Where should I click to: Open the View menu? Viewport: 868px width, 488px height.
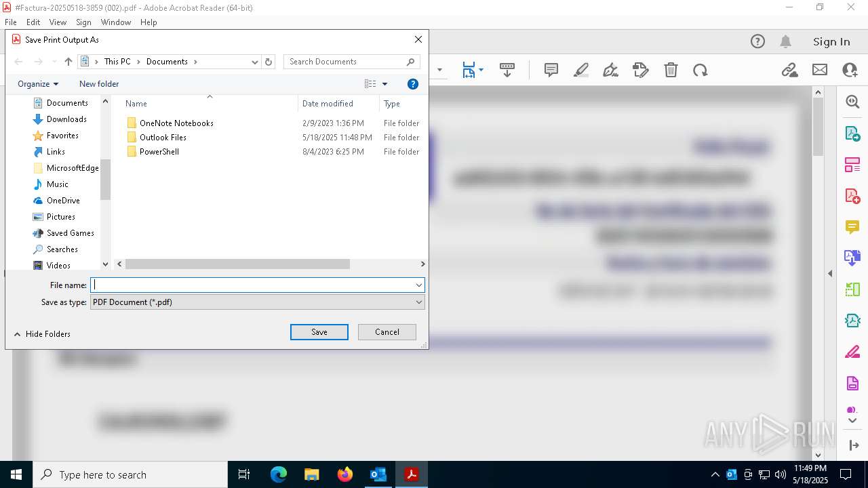tap(58, 22)
